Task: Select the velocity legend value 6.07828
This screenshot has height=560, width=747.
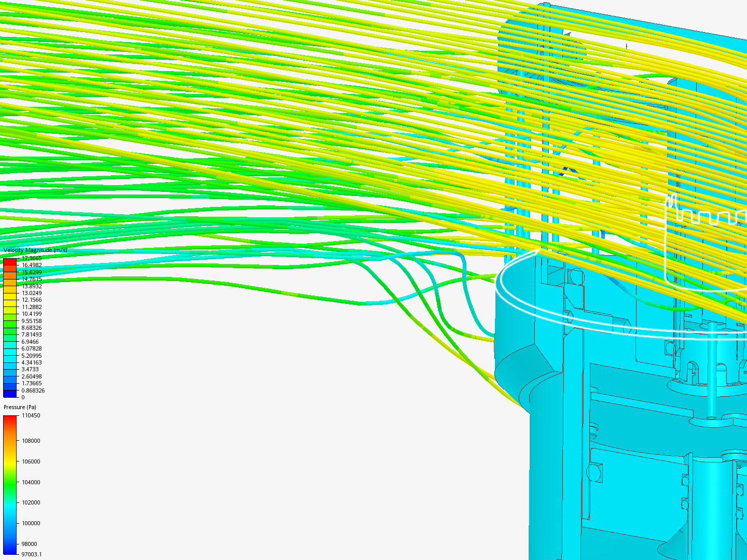Action: tap(32, 348)
